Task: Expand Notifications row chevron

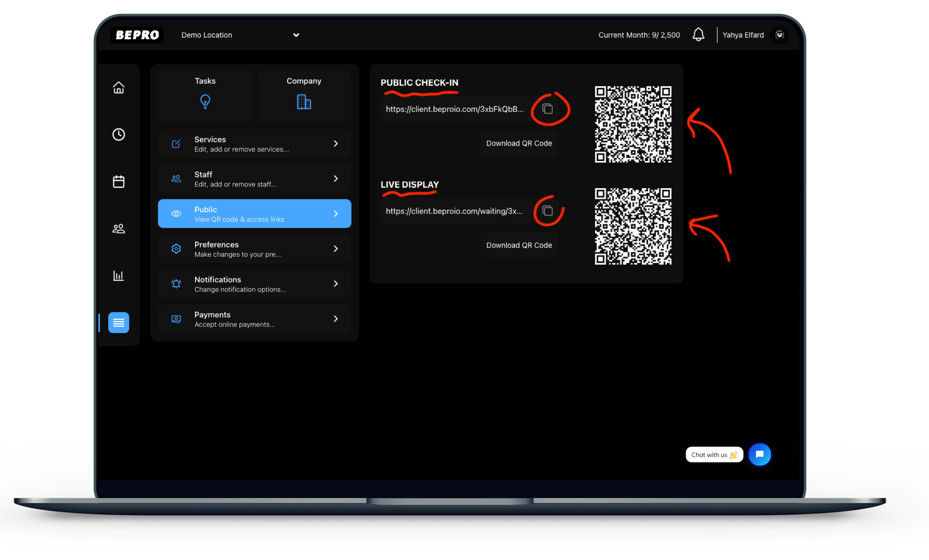Action: [x=336, y=284]
